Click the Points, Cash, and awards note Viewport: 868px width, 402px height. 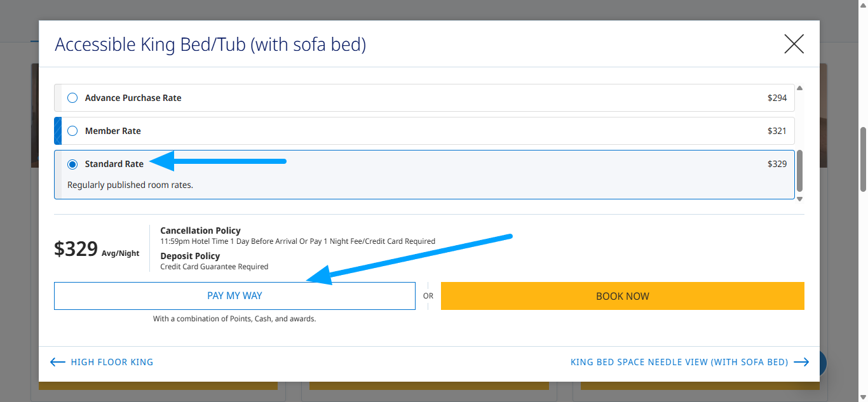[234, 319]
